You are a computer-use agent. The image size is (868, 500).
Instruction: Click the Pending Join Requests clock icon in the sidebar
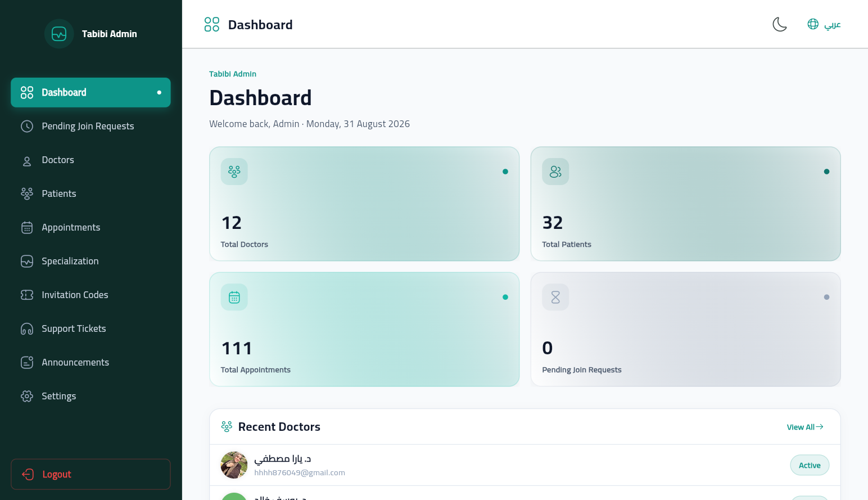27,126
